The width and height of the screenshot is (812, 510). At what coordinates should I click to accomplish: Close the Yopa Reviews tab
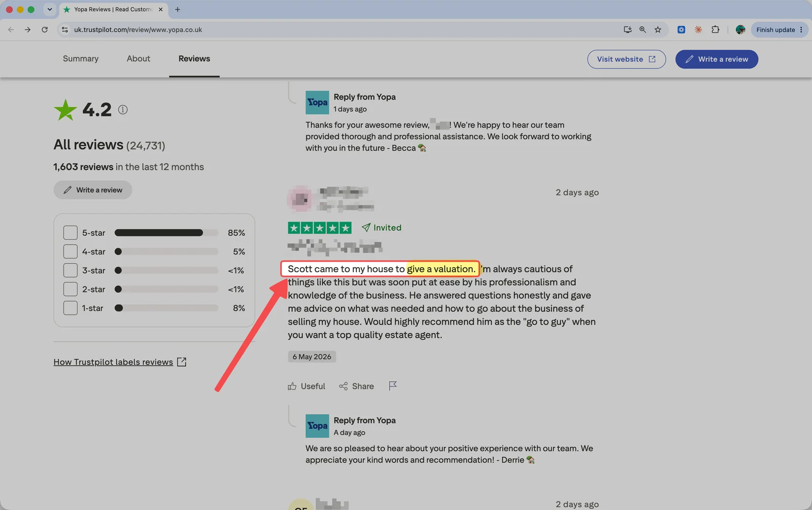[160, 9]
